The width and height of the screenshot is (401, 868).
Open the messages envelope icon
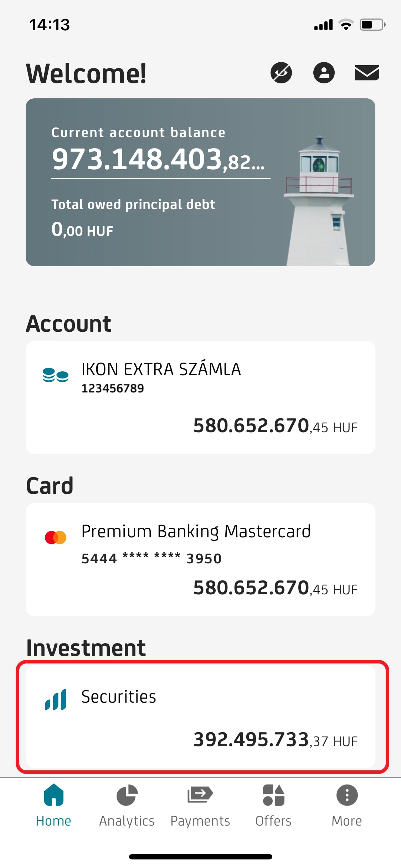coord(367,73)
